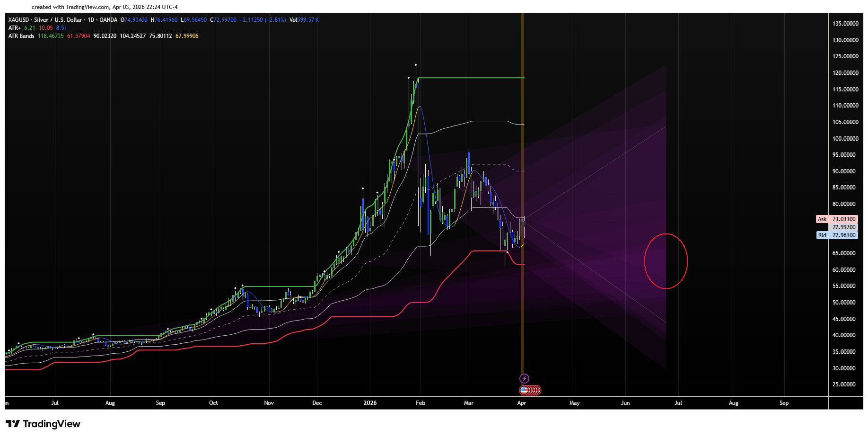Viewport: 868px width, 438px height.
Task: Click the change value −2.11250 (−2.81%)
Action: click(263, 20)
